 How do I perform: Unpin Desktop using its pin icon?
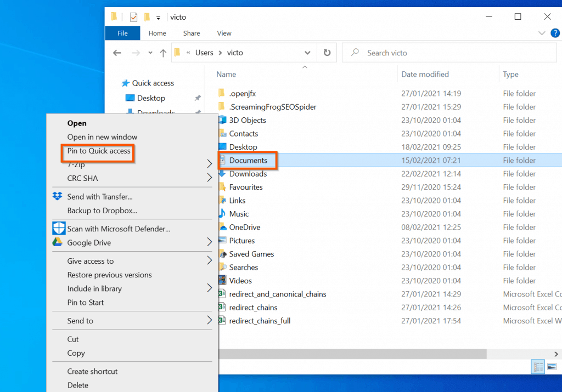click(197, 98)
